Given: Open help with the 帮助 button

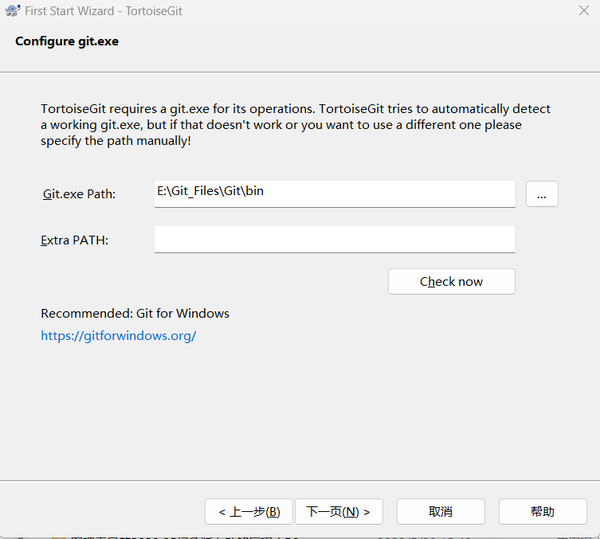Looking at the screenshot, I should coord(543,511).
